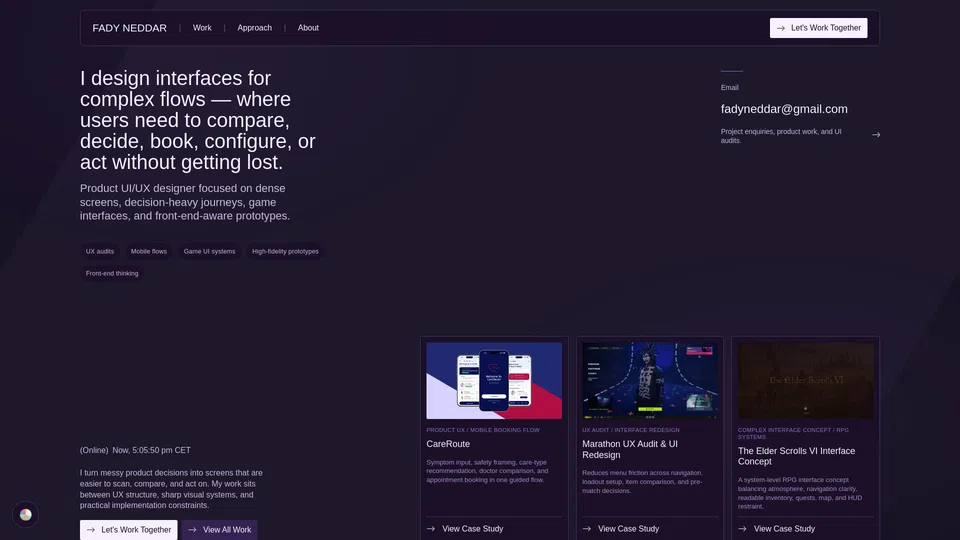Click arrow icon beside Project enquiries text
The image size is (960, 540).
click(876, 135)
